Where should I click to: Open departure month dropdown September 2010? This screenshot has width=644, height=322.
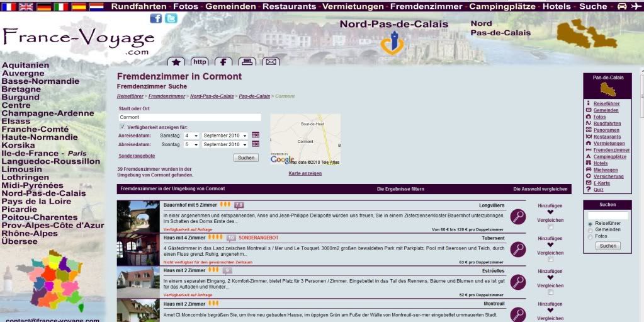click(225, 144)
